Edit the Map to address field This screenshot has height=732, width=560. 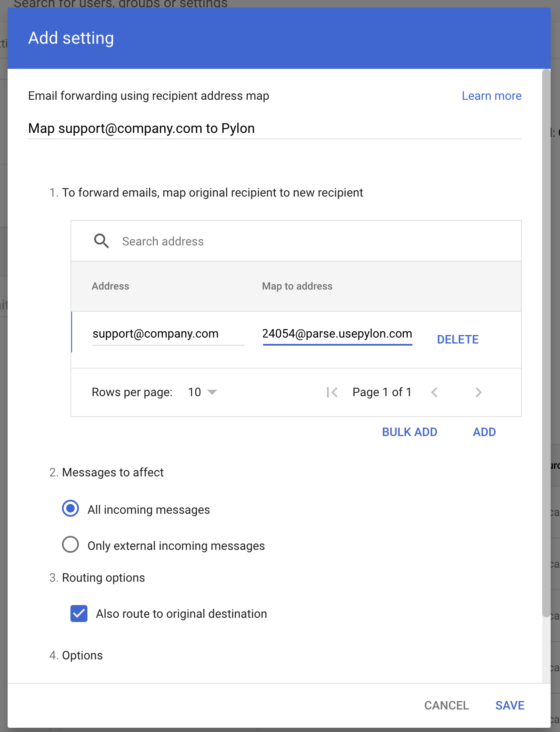point(337,334)
